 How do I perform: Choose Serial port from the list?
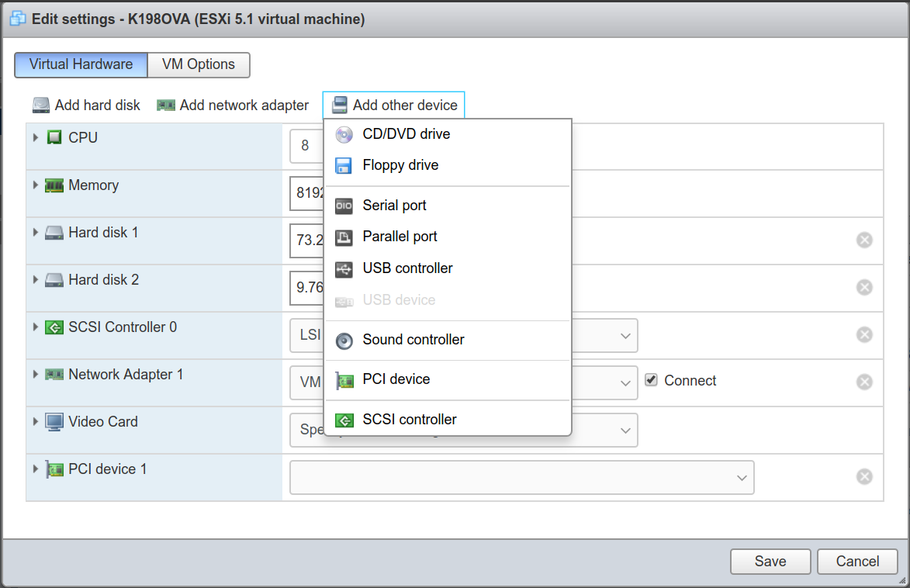[x=394, y=205]
